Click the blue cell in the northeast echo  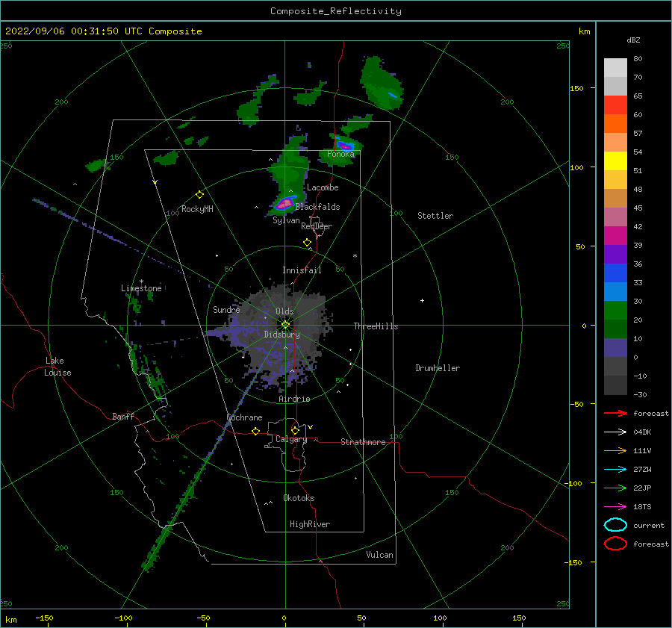(x=393, y=95)
